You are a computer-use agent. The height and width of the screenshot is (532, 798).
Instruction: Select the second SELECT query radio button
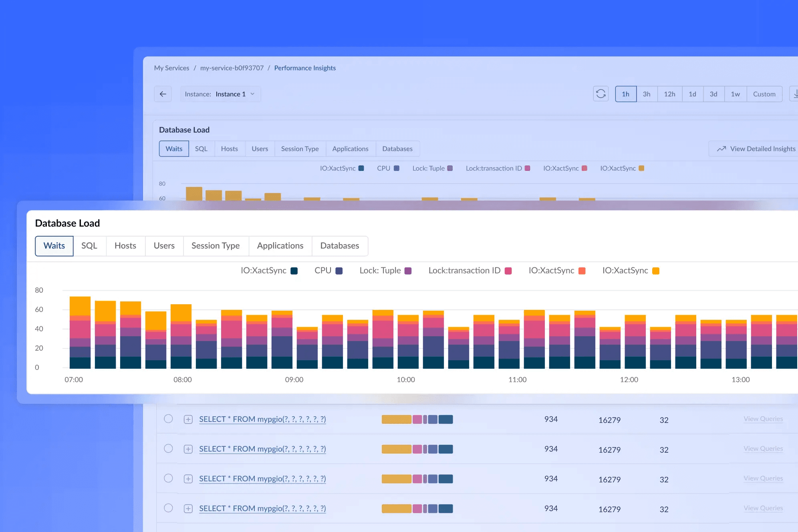pos(168,448)
